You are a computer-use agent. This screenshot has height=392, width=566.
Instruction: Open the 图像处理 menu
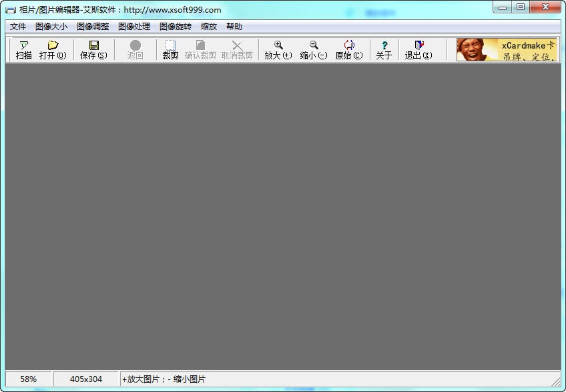click(134, 27)
